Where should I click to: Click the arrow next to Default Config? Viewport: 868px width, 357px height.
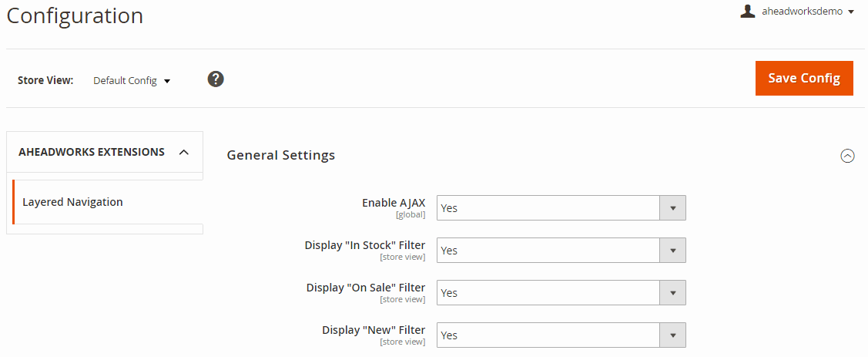(167, 81)
